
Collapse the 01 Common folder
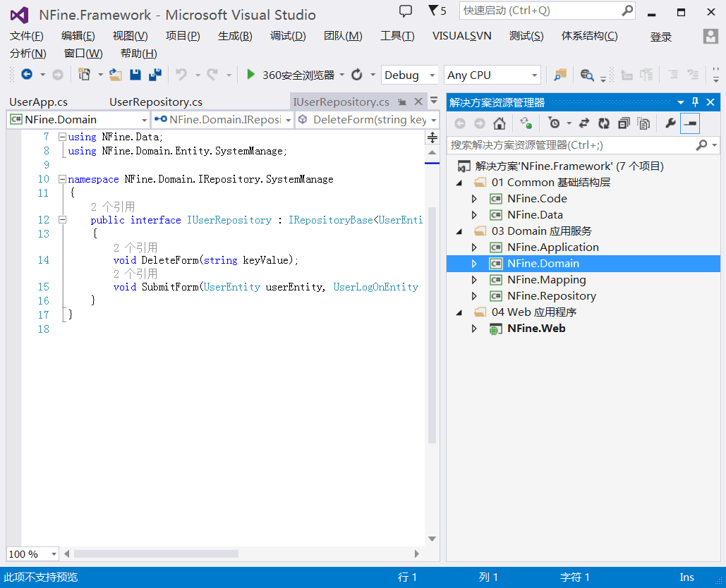pos(459,183)
